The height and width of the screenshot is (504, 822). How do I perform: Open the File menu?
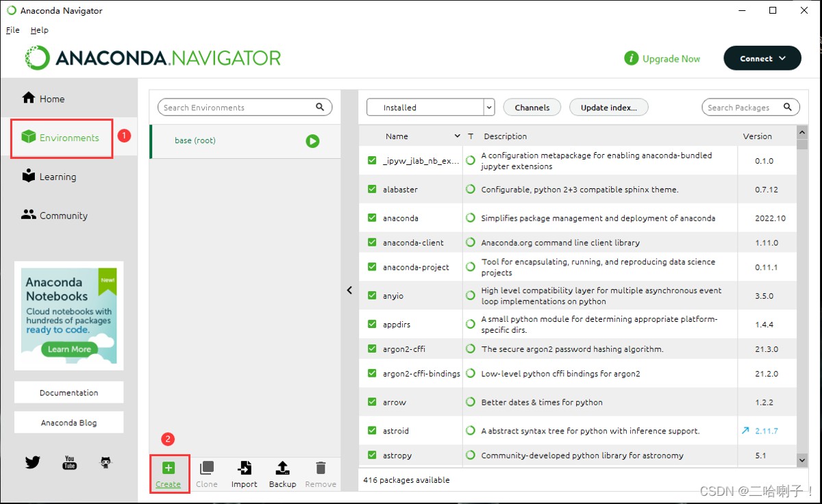[x=12, y=30]
